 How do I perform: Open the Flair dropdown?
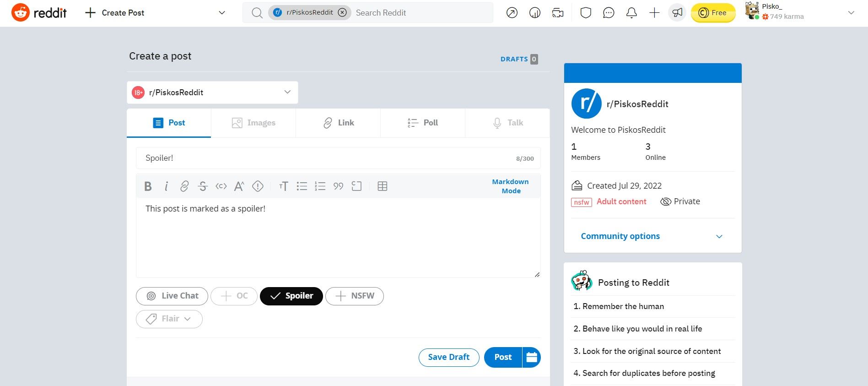169,319
